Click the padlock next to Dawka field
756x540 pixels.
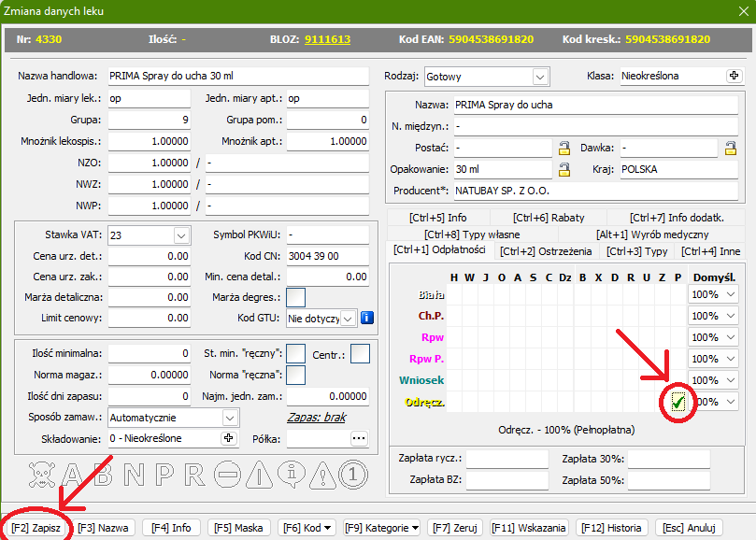(x=729, y=148)
